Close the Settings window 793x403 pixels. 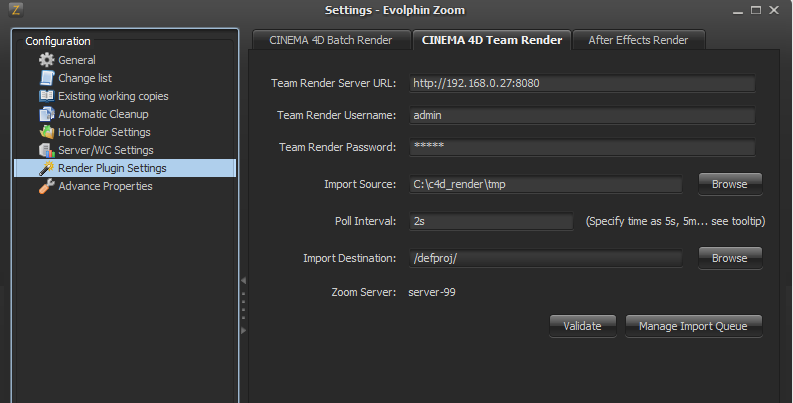coord(774,10)
